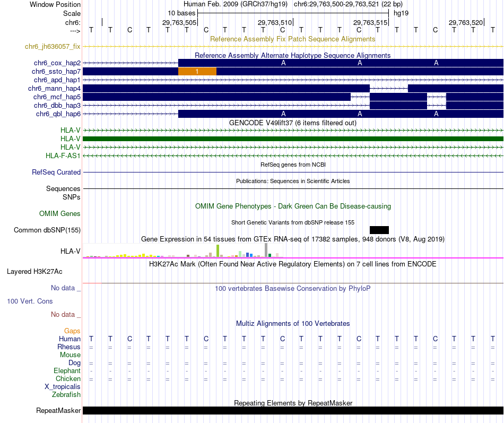The width and height of the screenshot is (504, 423).
Task: Open the H3K27Ac Mark ENCODE track title
Action: [x=292, y=264]
